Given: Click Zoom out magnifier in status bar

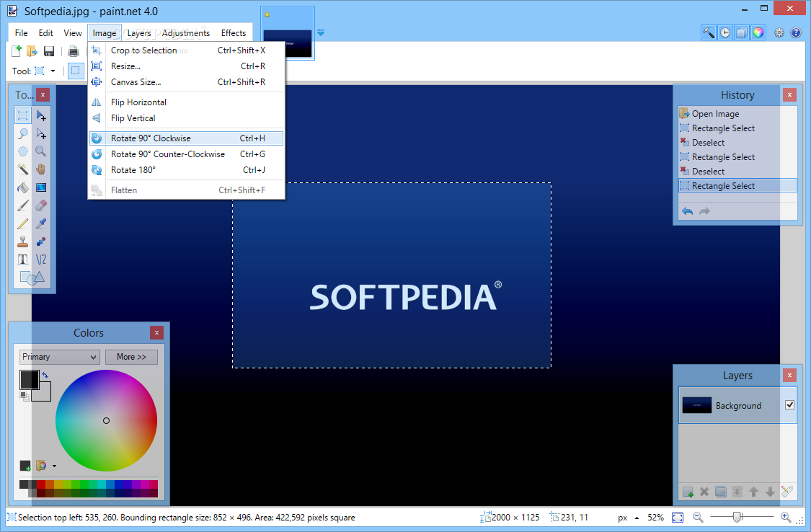Looking at the screenshot, I should tap(698, 517).
